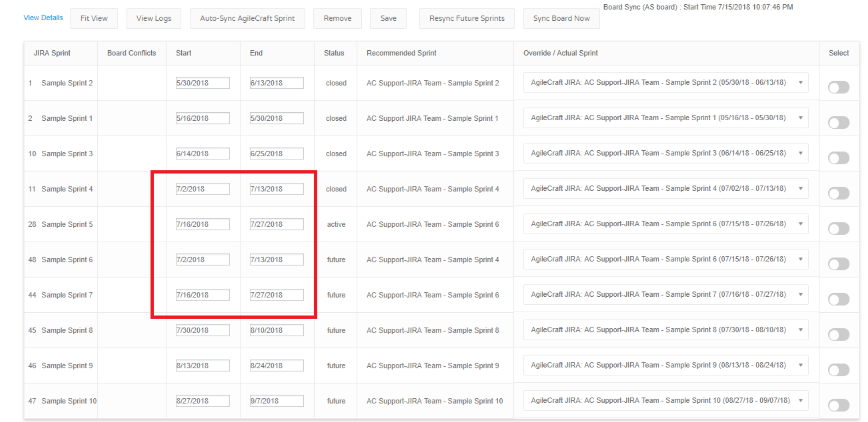Viewport: 868px width, 422px height.
Task: Click start date 7/30/2018 field
Action: [203, 330]
